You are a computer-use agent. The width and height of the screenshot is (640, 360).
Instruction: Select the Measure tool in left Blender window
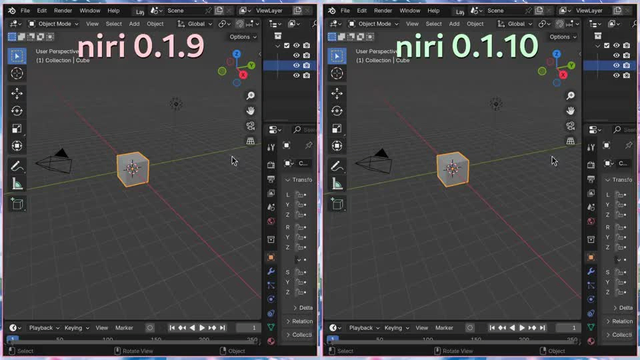click(x=17, y=184)
